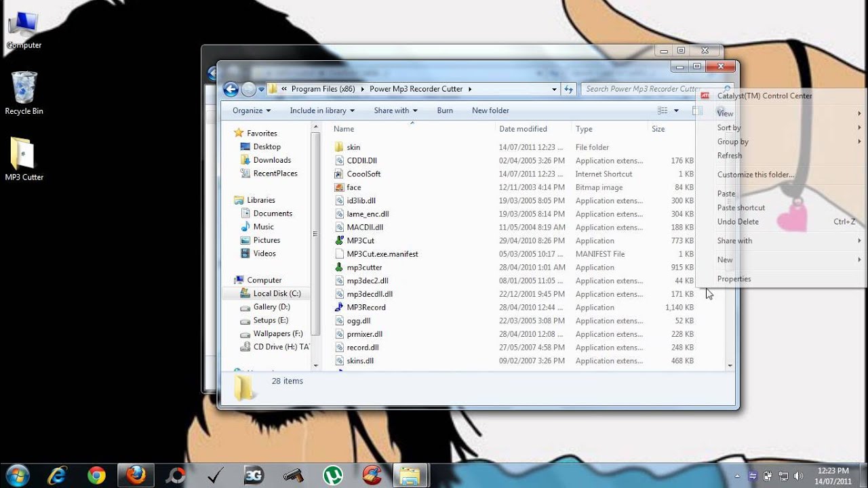Select the lame_enc.dll file

(368, 214)
